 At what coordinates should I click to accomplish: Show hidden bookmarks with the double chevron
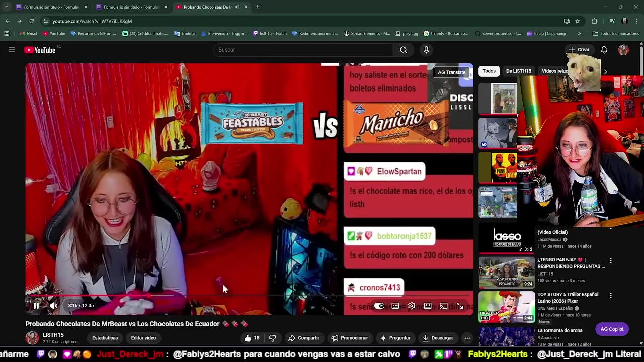pyautogui.click(x=579, y=34)
